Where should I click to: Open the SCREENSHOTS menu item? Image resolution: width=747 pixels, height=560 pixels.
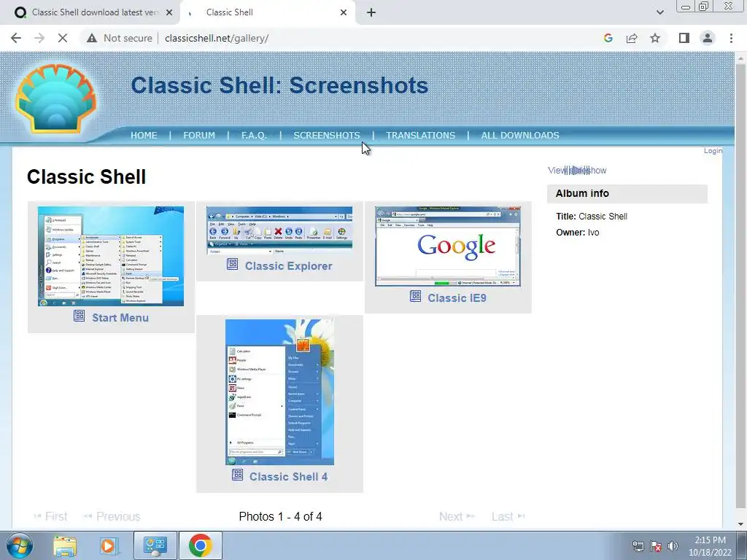click(327, 135)
